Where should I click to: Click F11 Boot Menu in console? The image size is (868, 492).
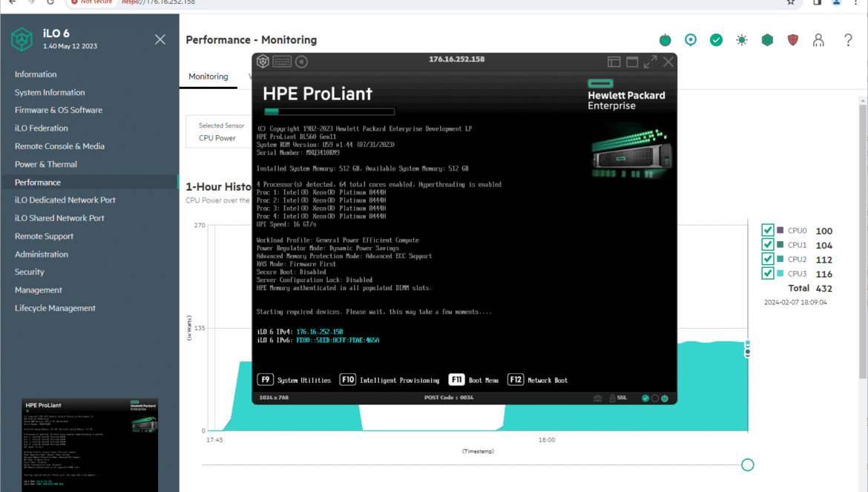click(474, 380)
